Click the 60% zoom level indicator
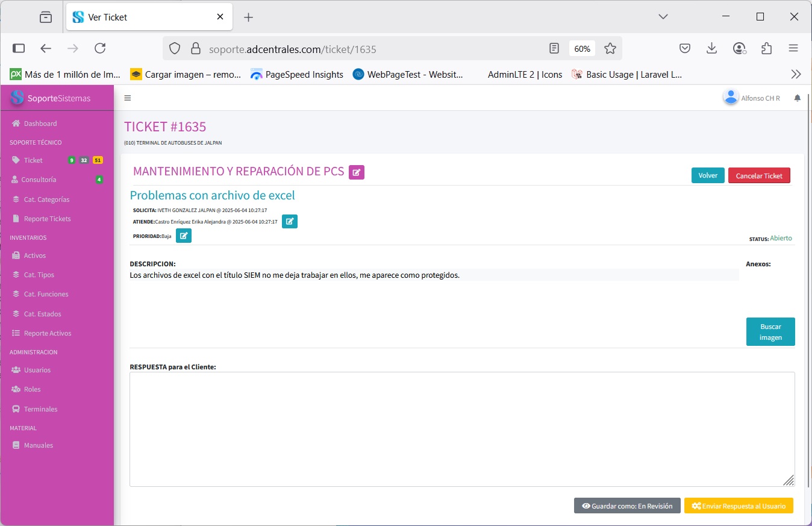 pyautogui.click(x=582, y=49)
